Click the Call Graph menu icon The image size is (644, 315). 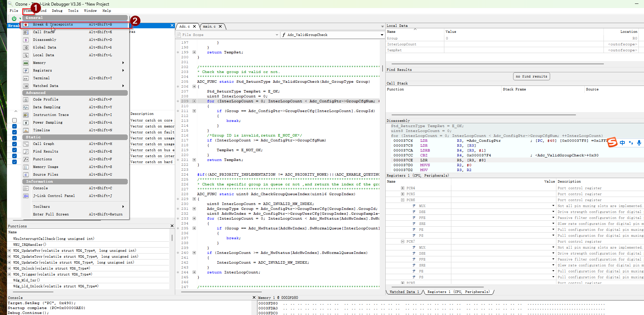(x=26, y=144)
